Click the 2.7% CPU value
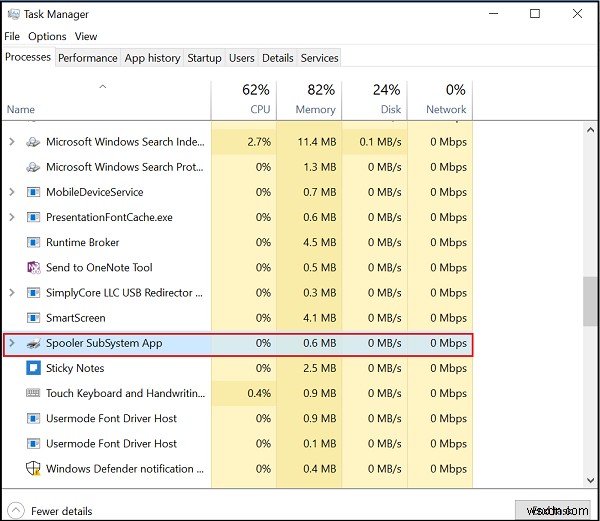600x521 pixels. (259, 142)
